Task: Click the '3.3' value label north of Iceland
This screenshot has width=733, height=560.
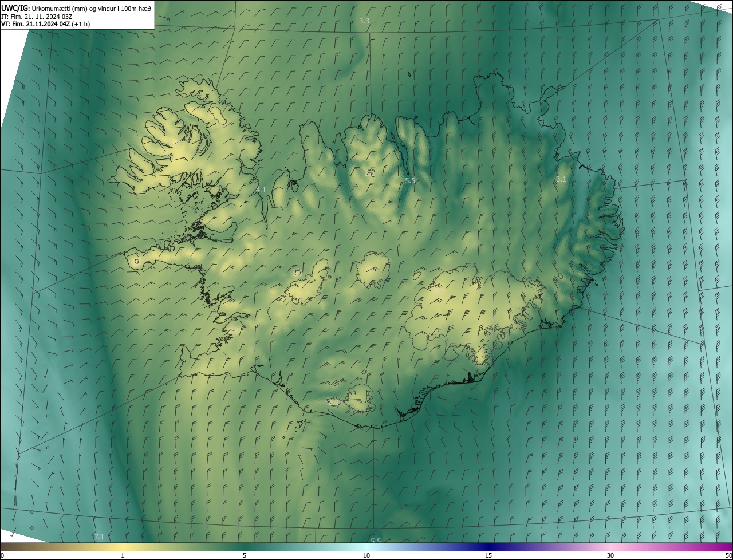Action: coord(364,21)
